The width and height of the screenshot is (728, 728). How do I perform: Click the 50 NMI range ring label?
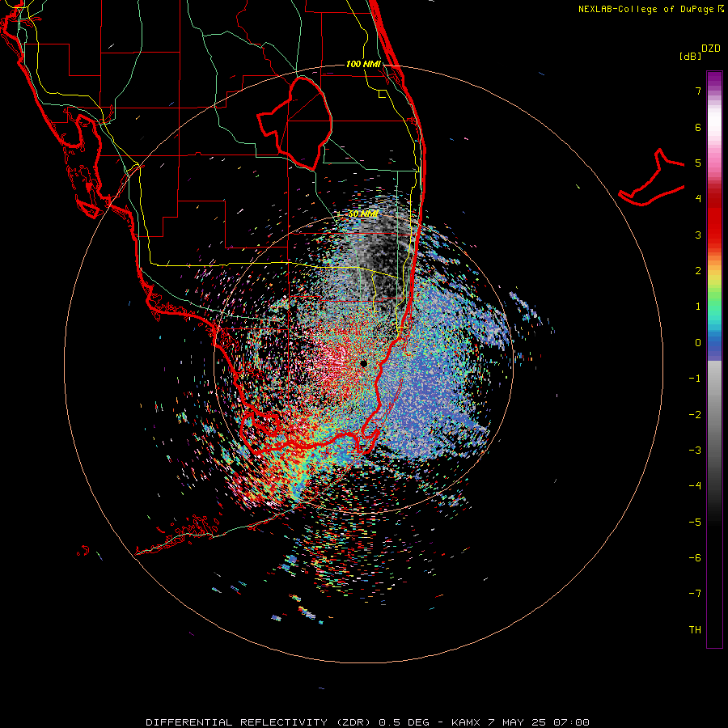363,214
